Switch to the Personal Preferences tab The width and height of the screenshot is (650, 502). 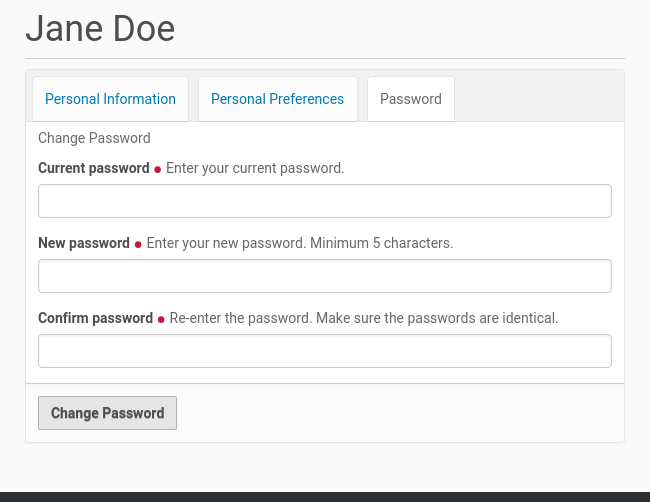click(277, 99)
